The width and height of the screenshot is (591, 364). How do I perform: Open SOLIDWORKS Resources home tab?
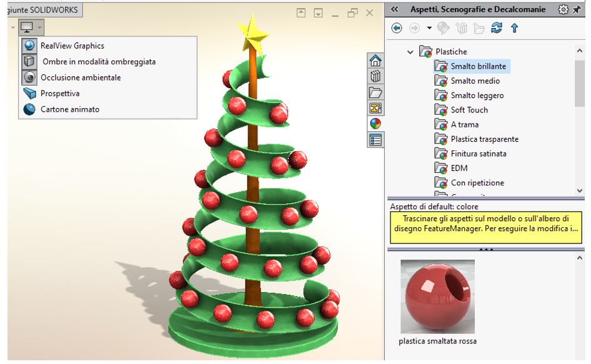375,61
